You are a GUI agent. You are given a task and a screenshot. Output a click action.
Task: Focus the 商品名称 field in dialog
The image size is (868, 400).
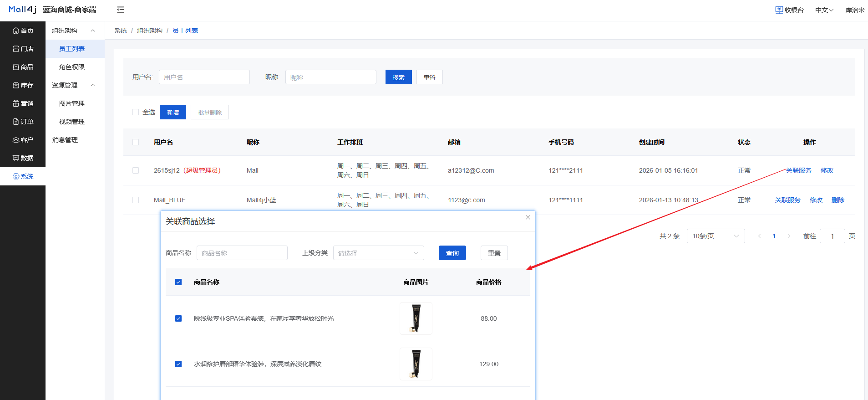coord(242,253)
